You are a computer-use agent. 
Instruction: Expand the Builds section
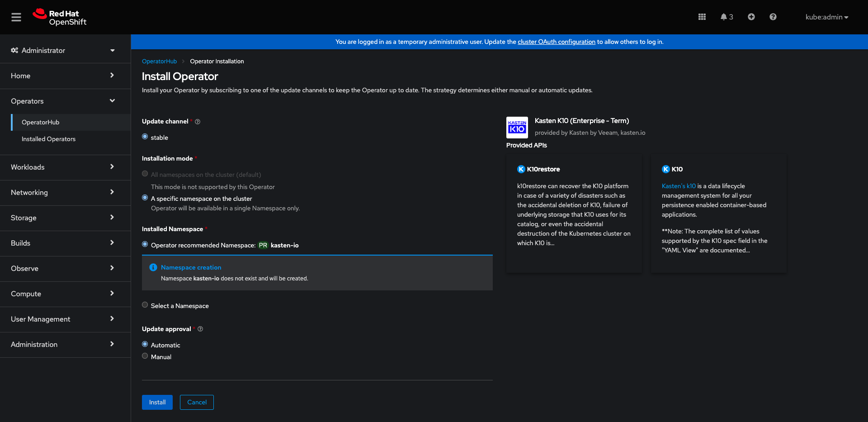pos(65,243)
